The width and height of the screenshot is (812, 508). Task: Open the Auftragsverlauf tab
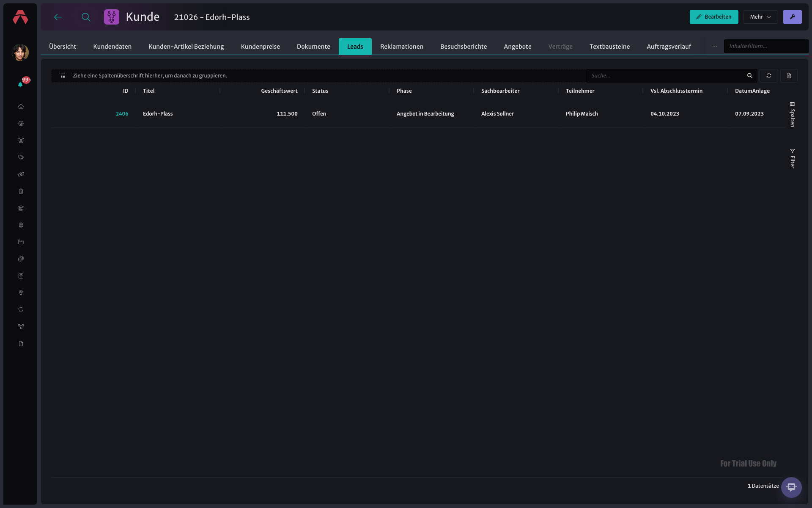tap(669, 47)
